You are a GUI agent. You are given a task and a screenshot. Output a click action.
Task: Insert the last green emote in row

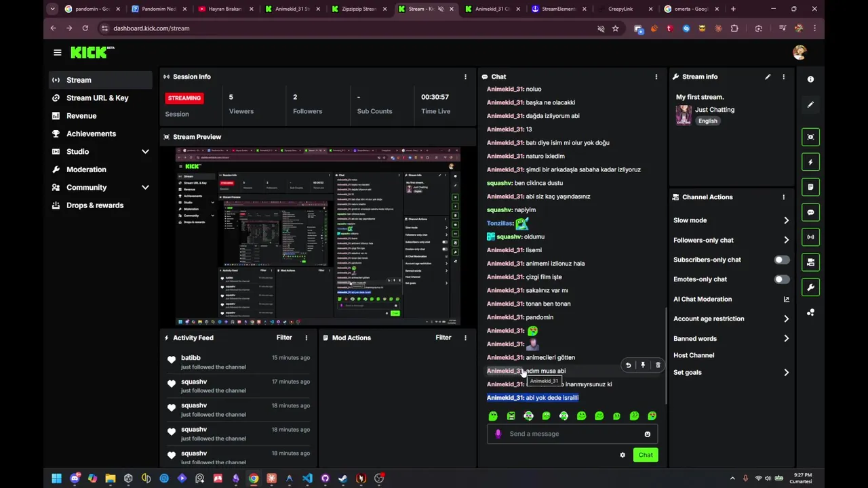tap(652, 416)
